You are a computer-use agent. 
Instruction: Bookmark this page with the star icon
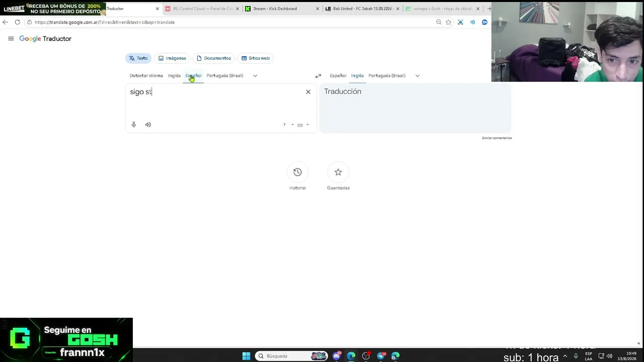(448, 22)
